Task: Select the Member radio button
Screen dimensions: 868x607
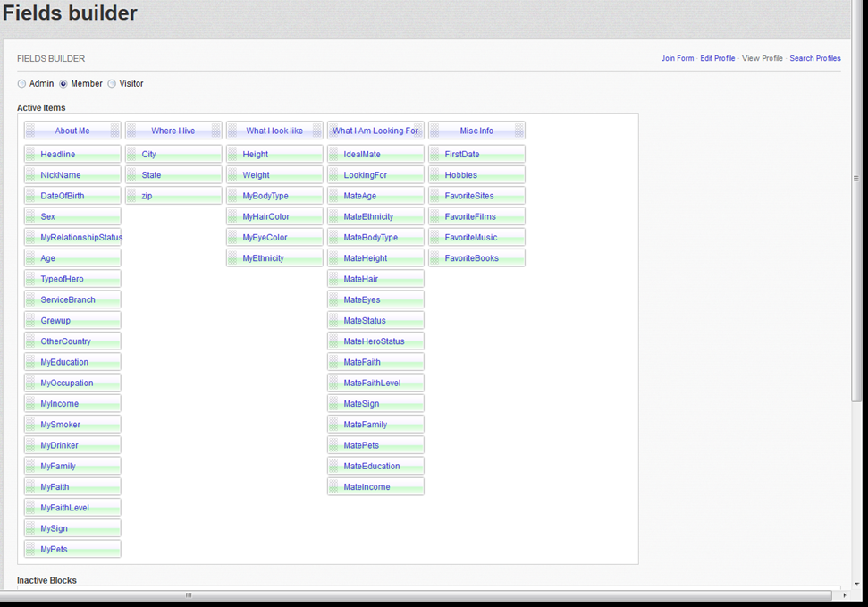Action: [x=63, y=84]
